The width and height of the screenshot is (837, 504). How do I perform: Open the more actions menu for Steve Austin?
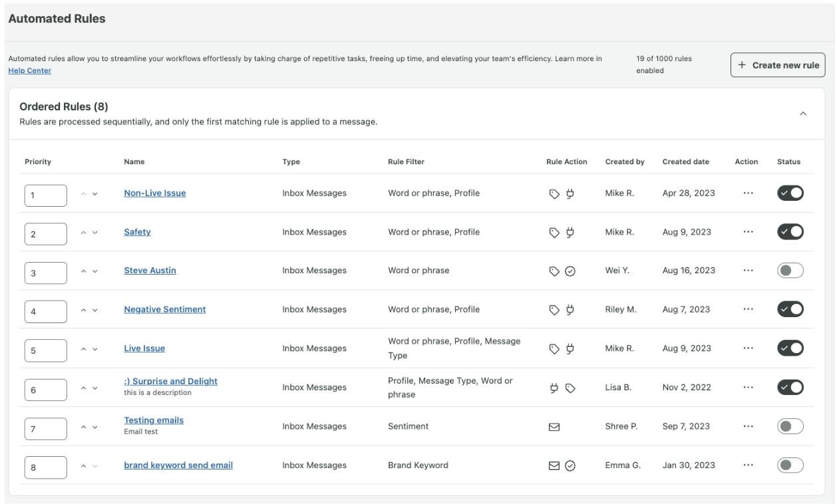(749, 271)
